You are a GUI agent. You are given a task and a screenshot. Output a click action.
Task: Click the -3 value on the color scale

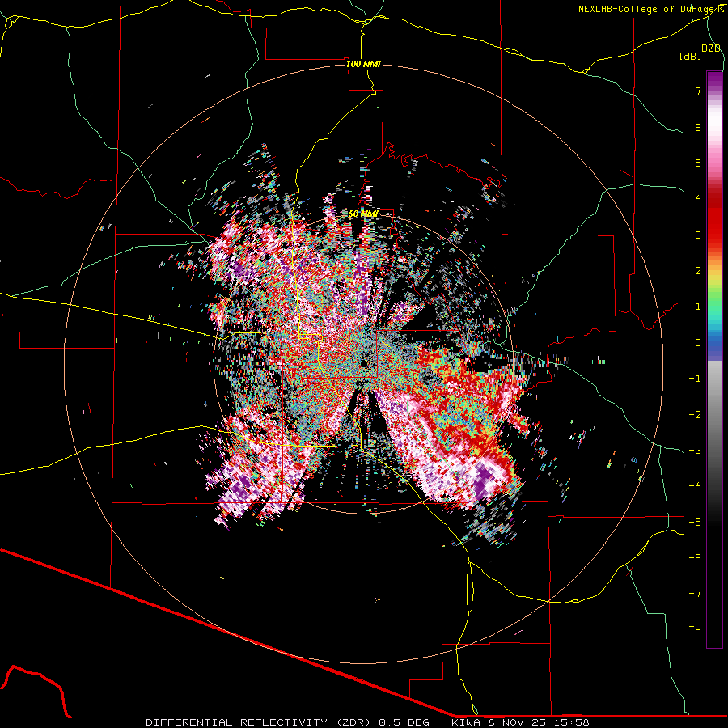695,451
